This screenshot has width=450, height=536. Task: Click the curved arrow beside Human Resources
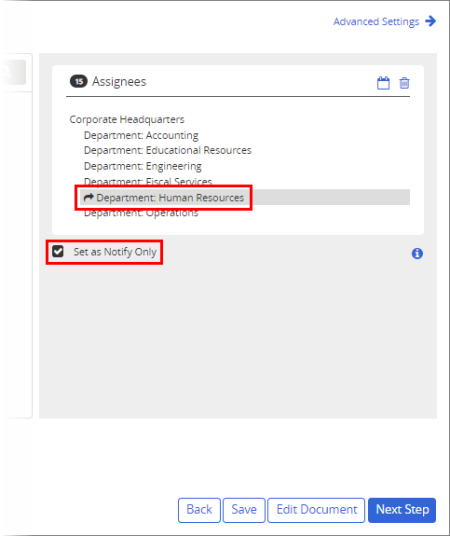(x=89, y=197)
